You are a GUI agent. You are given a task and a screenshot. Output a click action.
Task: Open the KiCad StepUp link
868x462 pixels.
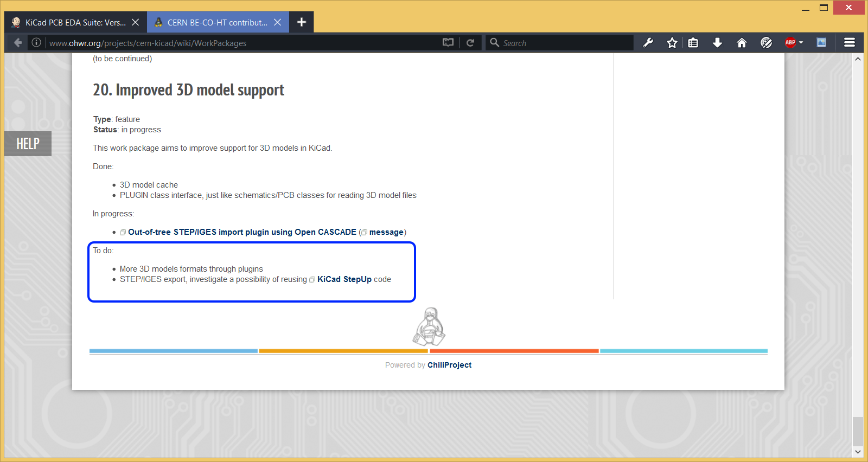tap(344, 279)
